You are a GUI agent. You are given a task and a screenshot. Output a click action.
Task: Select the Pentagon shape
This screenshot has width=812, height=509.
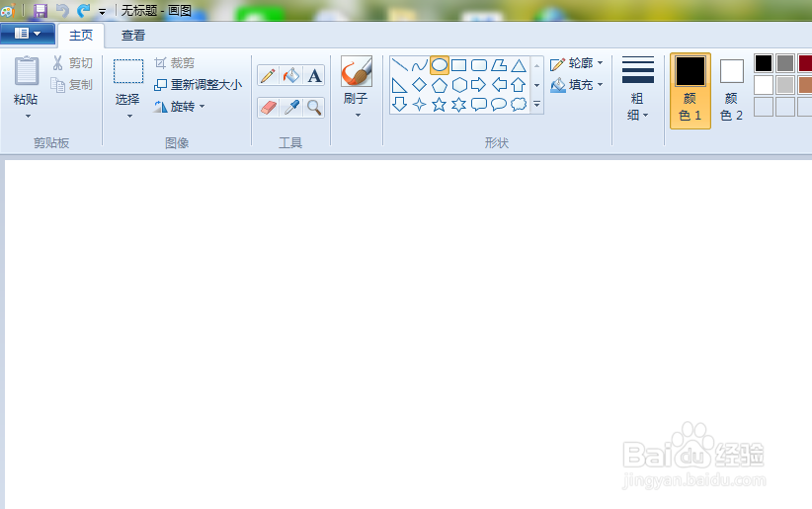tap(440, 85)
